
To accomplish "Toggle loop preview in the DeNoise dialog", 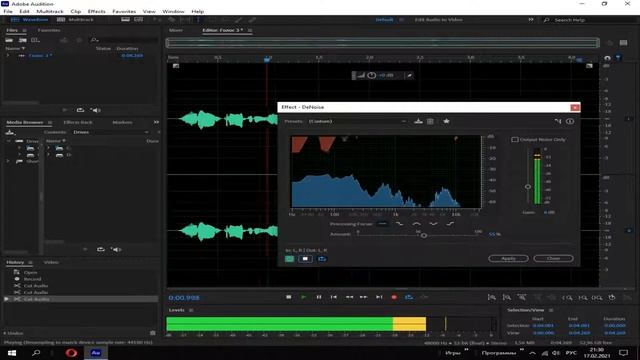I will (x=322, y=259).
